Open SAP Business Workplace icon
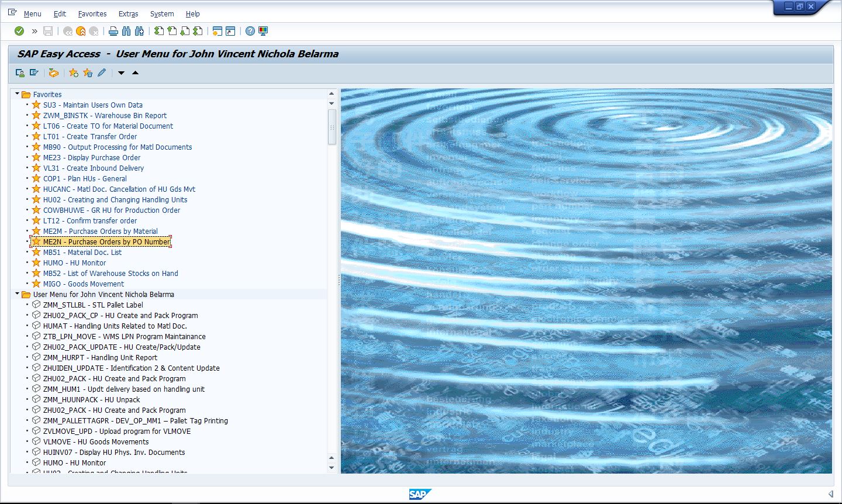 [54, 73]
